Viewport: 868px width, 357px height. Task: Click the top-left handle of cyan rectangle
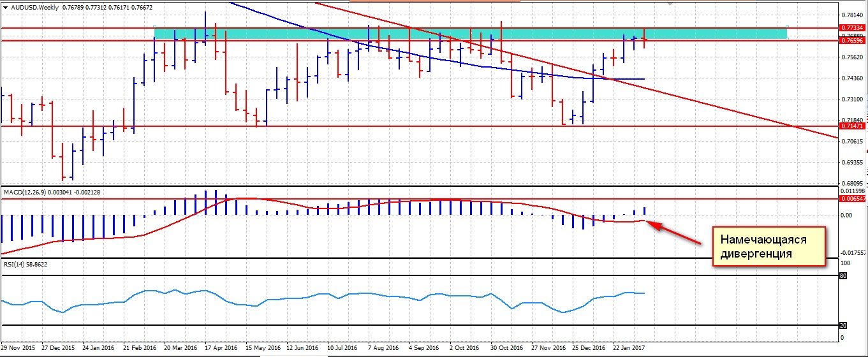pyautogui.click(x=155, y=27)
